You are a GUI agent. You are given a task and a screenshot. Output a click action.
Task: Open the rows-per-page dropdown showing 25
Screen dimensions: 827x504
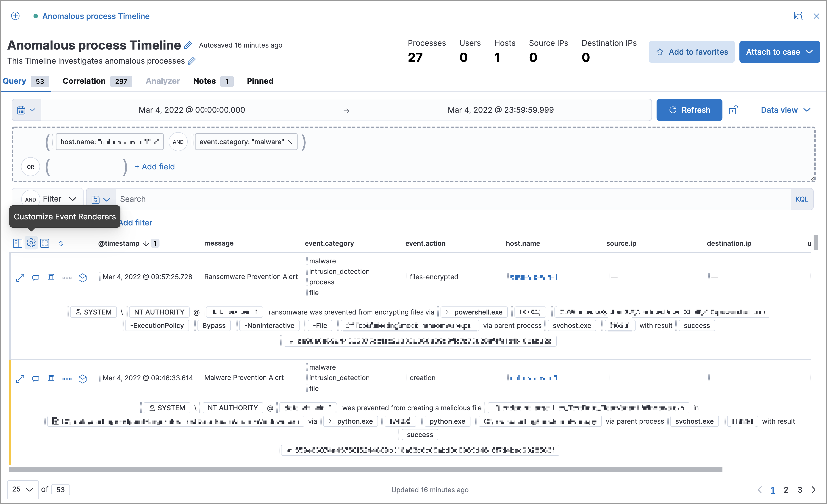point(22,489)
